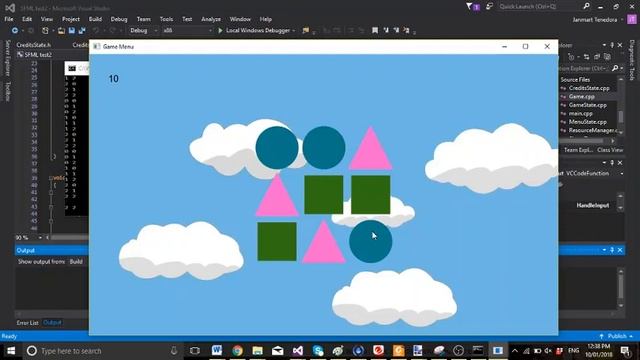Click the ENG language indicator
Screen dimensions: 640x360
tap(573, 351)
